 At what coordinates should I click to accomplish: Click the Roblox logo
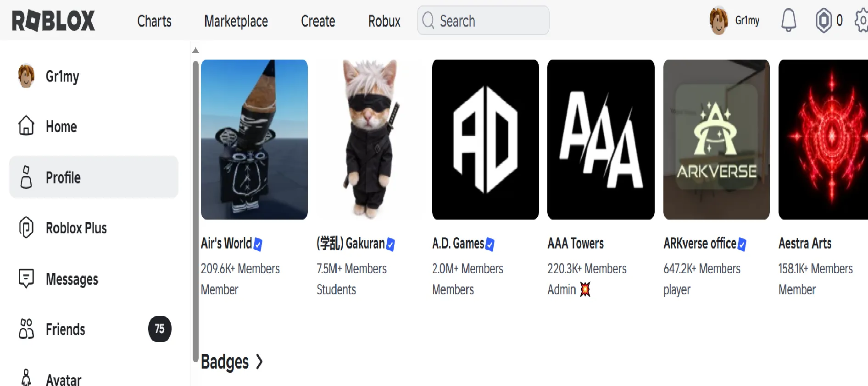[x=53, y=21]
